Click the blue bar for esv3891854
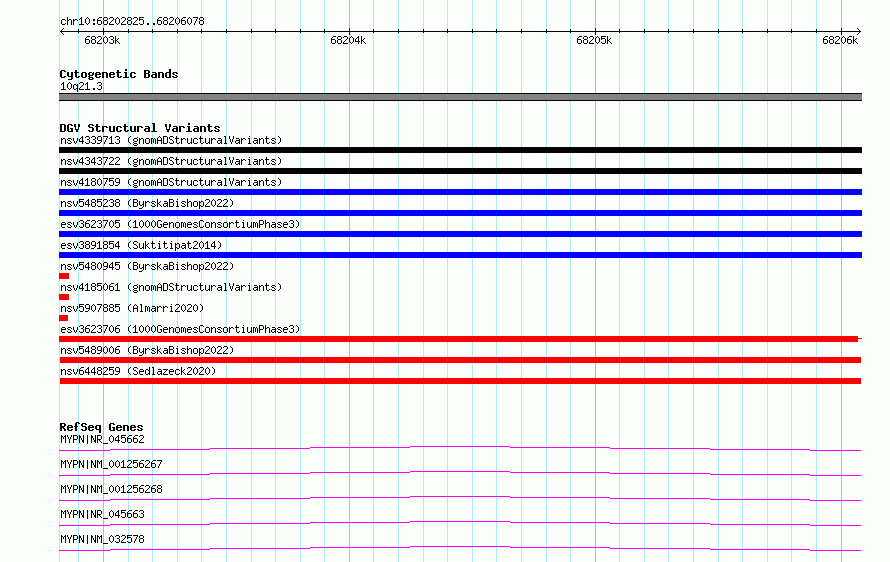890x562 pixels. point(460,255)
